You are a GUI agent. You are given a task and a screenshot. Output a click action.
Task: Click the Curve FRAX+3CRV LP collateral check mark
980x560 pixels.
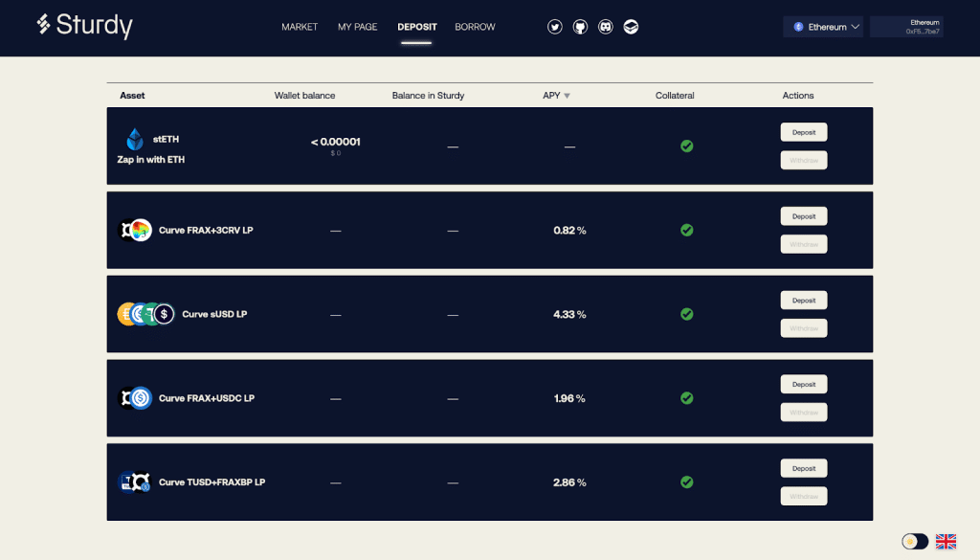tap(687, 230)
